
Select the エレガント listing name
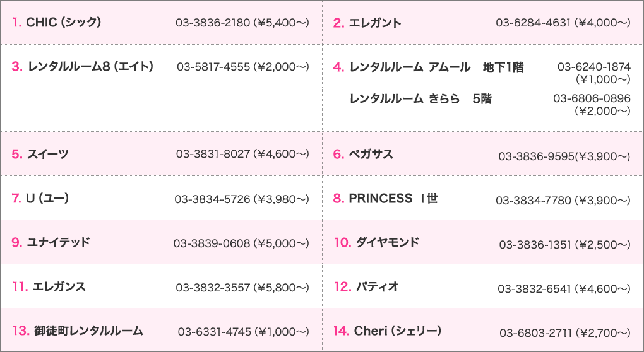point(375,23)
